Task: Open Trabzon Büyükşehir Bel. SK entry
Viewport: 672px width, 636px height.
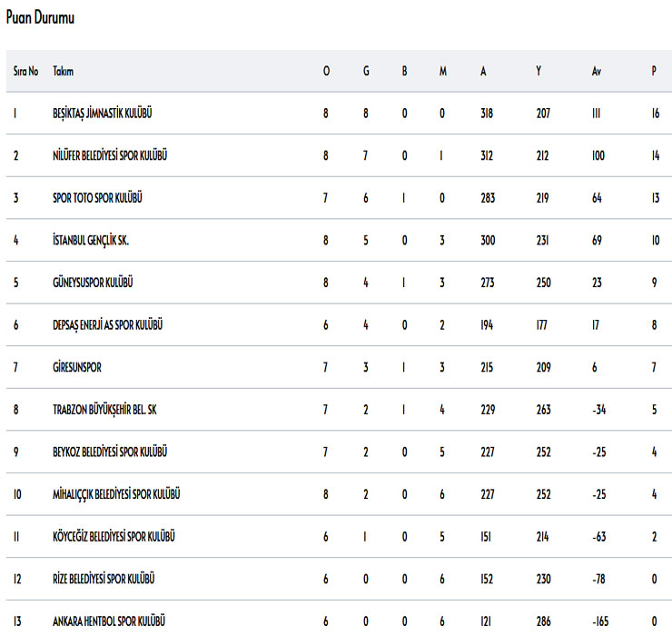Action: pyautogui.click(x=106, y=409)
